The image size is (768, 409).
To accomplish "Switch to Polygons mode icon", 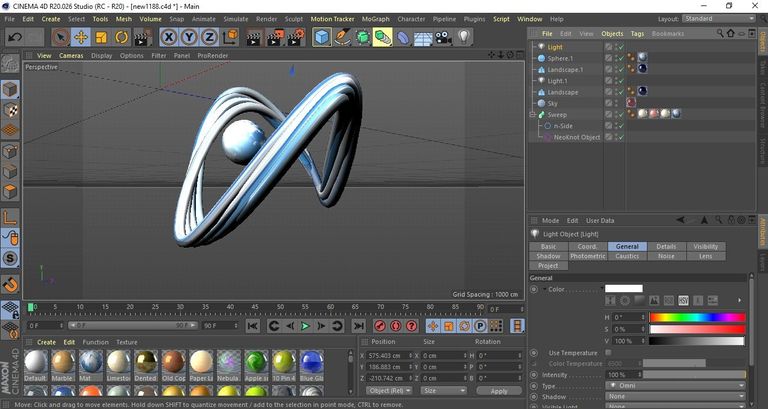I will pos(10,192).
